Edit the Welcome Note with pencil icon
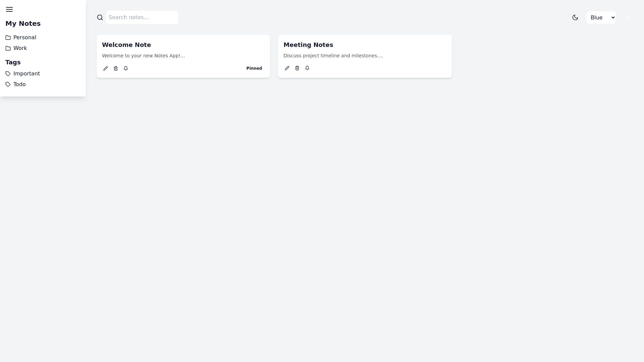Screen dimensions: 644x362 (106, 68)
